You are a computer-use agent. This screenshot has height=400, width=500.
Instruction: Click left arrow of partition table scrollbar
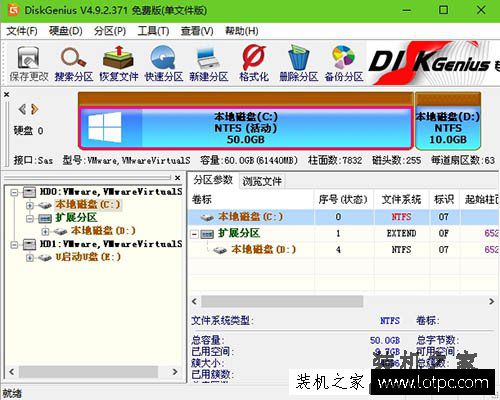(194, 301)
